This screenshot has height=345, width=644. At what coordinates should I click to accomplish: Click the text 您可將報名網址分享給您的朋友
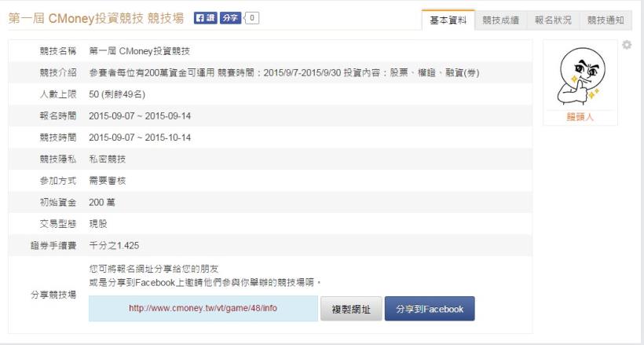pos(154,269)
